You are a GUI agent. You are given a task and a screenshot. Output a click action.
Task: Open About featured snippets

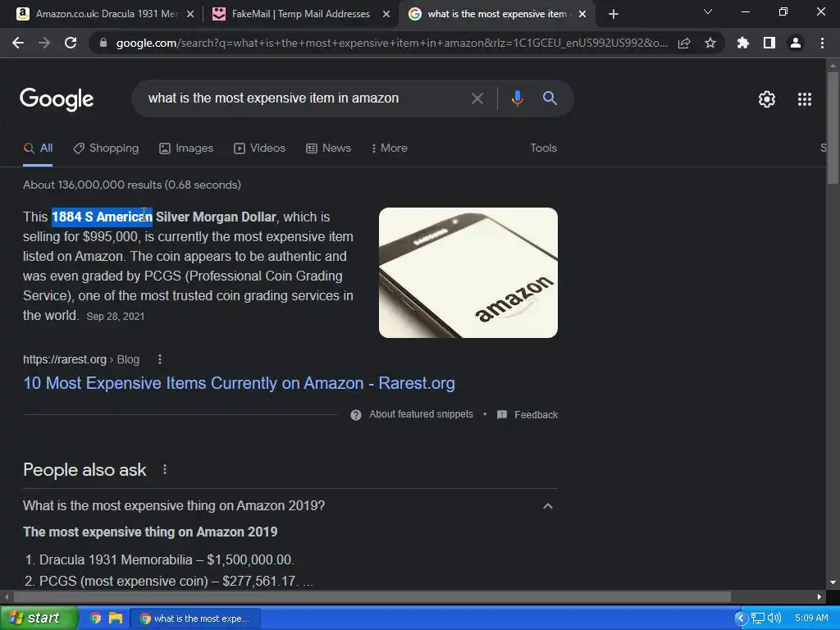point(421,414)
